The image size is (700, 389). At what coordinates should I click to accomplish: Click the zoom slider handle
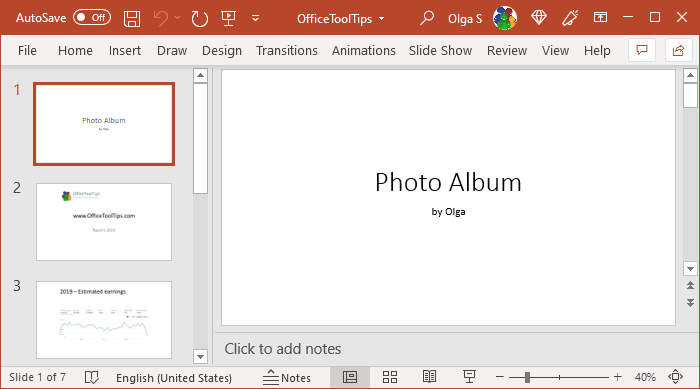(x=527, y=377)
